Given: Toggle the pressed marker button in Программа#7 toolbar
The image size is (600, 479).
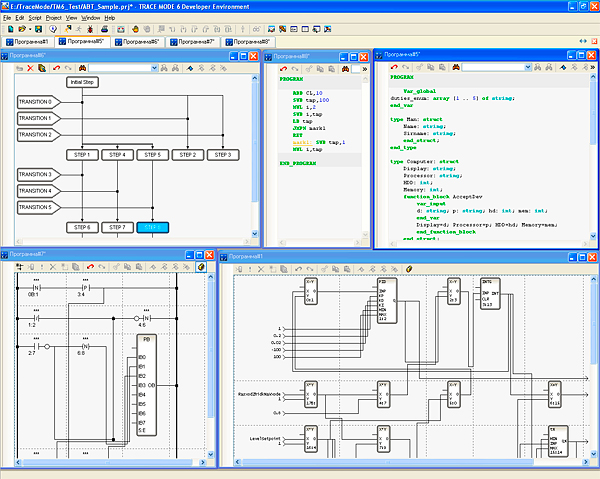Looking at the screenshot, I should coord(201,267).
